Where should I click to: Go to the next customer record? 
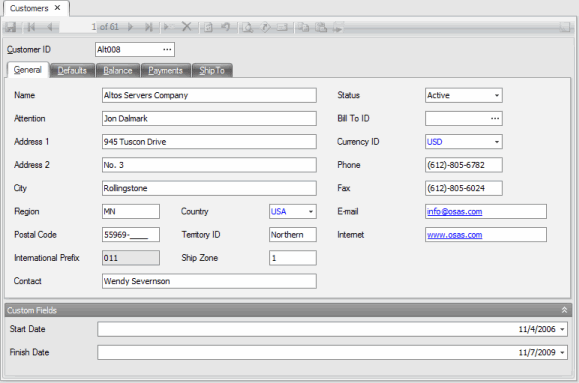point(130,27)
